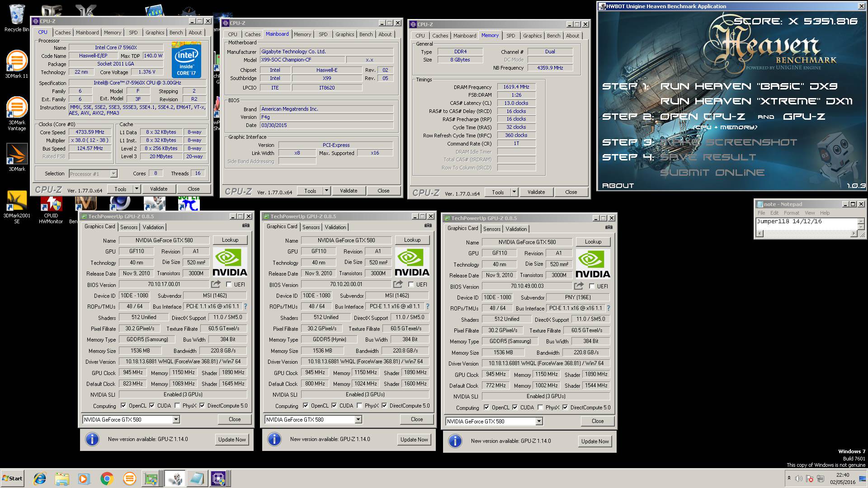Click camera screenshot icon in PNY GPU-Z window
This screenshot has width=868, height=488.
tap(609, 227)
